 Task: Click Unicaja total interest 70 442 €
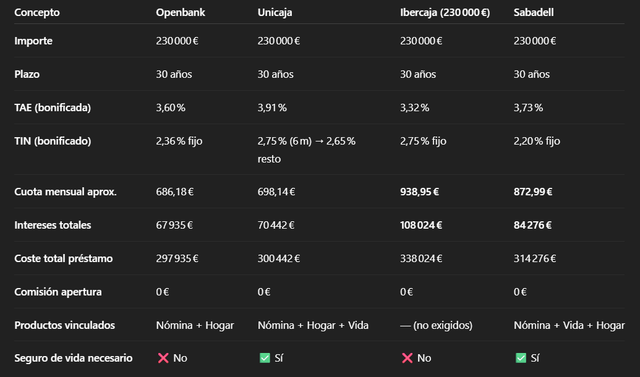coord(276,225)
